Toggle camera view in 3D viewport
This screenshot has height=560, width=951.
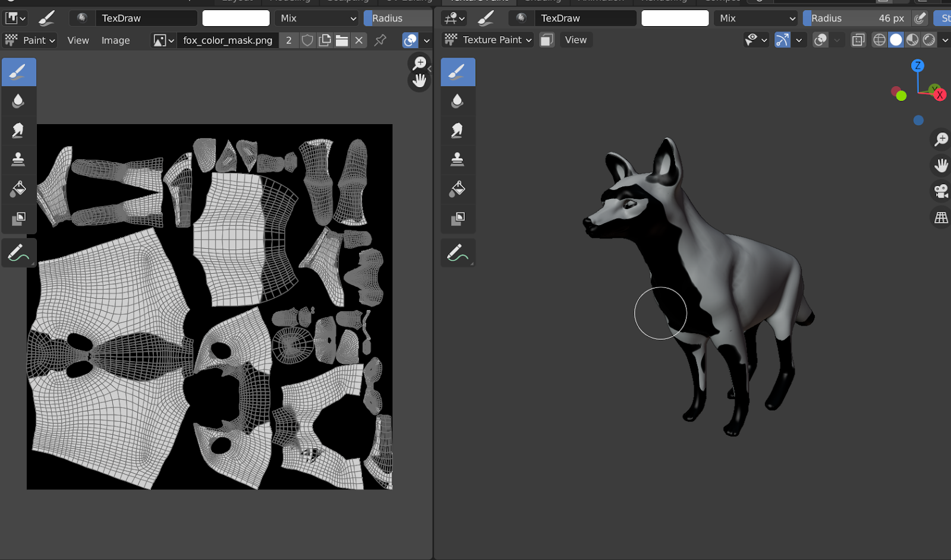[x=941, y=191]
